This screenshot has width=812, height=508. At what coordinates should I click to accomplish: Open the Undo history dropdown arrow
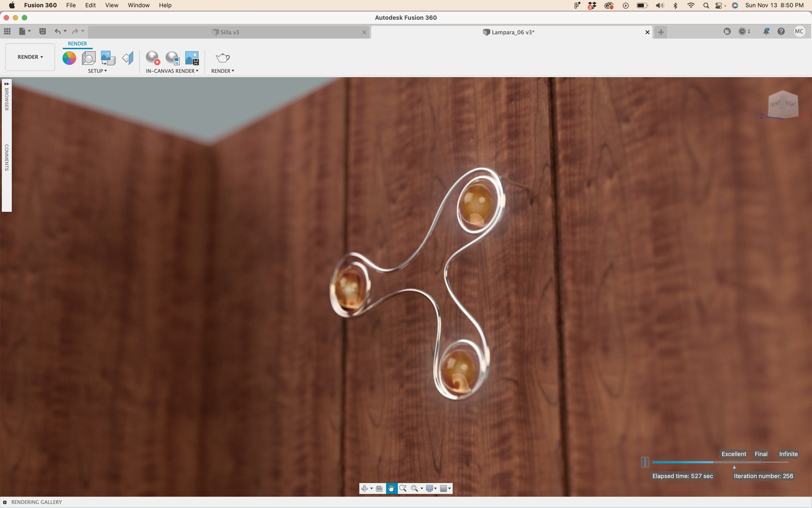click(65, 31)
